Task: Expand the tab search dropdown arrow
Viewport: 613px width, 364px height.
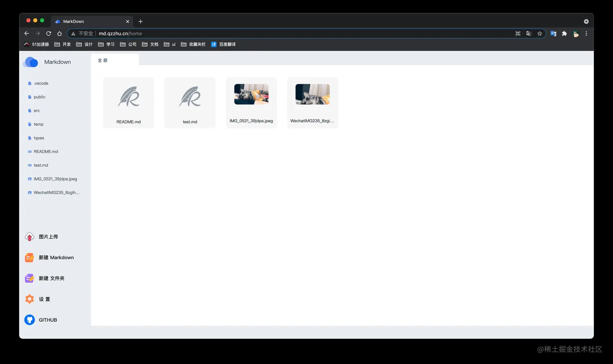Action: coord(586,21)
